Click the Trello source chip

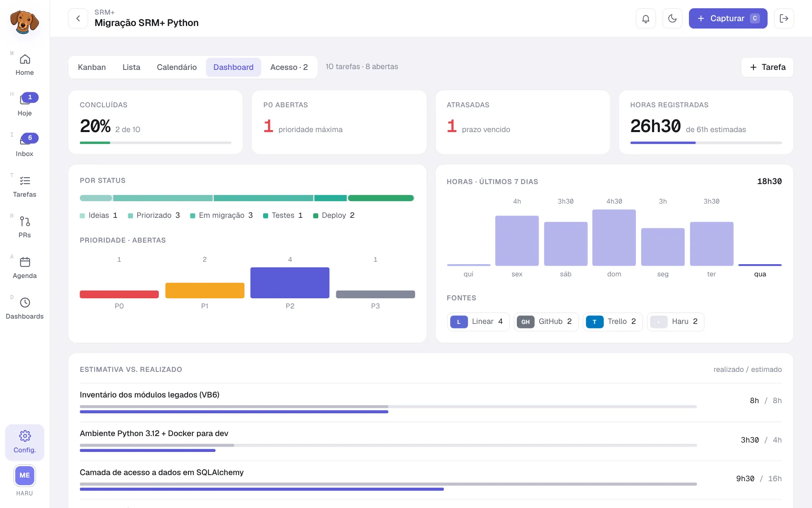coord(613,321)
